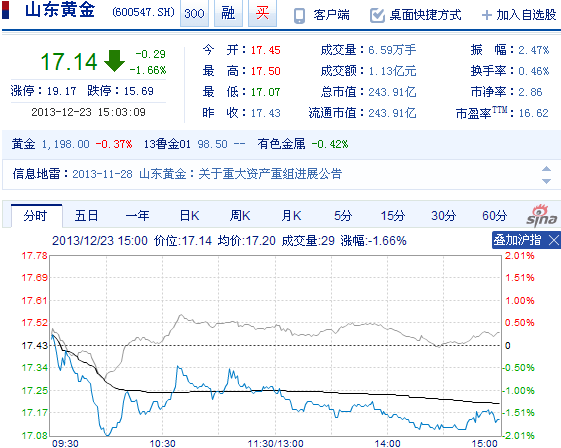Click the 市盈率 value 16.62

(x=533, y=113)
